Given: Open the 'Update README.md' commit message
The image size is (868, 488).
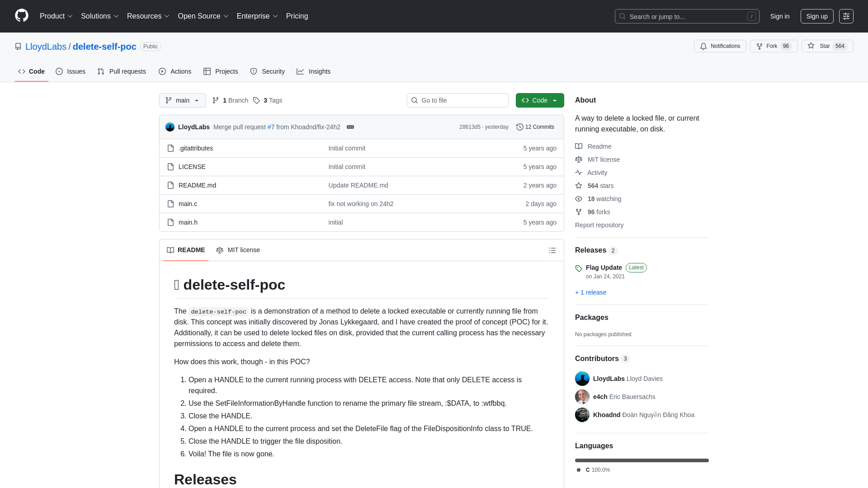Looking at the screenshot, I should [358, 185].
